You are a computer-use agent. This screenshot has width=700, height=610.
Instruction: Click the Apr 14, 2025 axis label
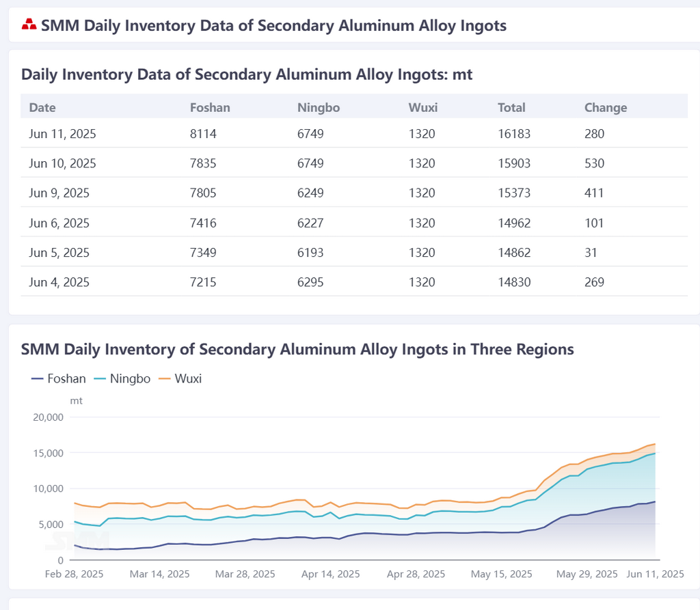(330, 574)
